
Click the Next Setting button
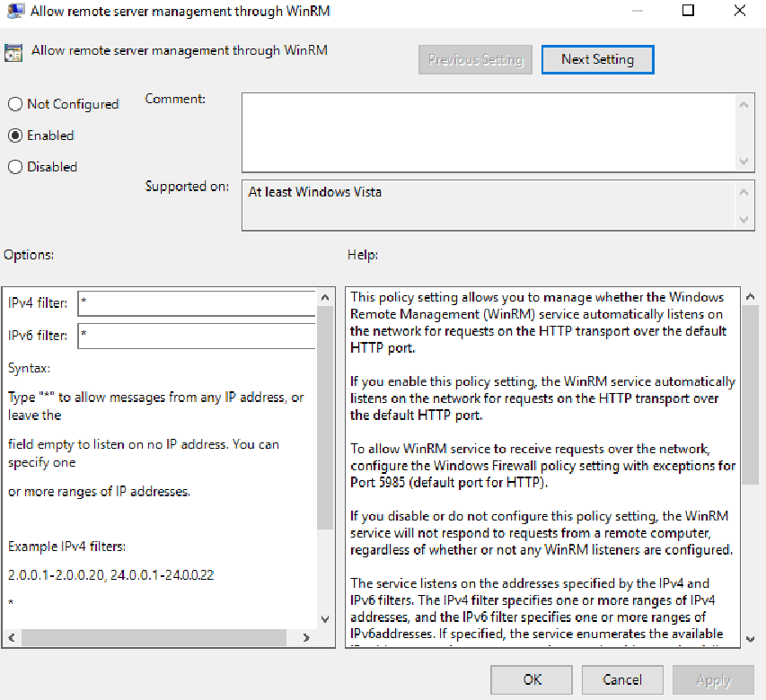pos(597,59)
